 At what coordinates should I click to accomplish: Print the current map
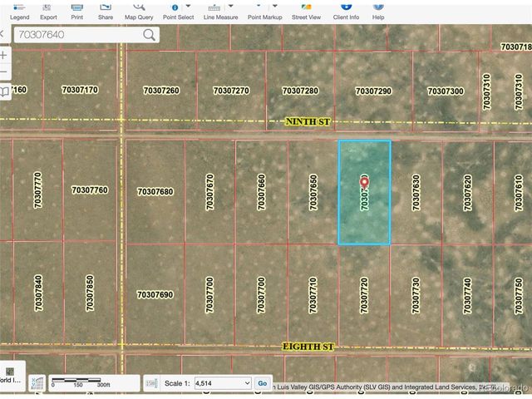(77, 12)
